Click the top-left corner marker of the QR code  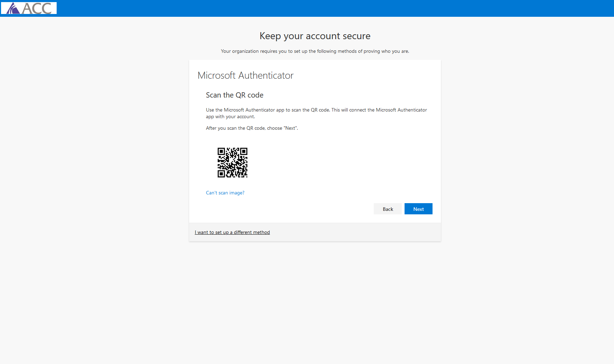[x=222, y=151]
